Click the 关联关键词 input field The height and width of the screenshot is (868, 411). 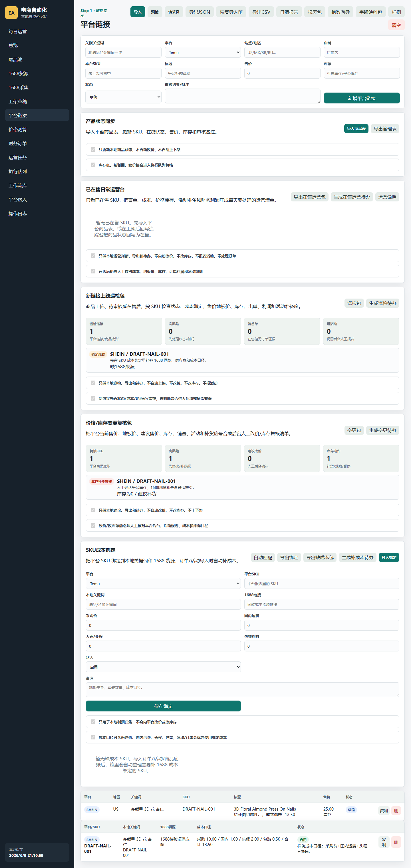point(123,52)
